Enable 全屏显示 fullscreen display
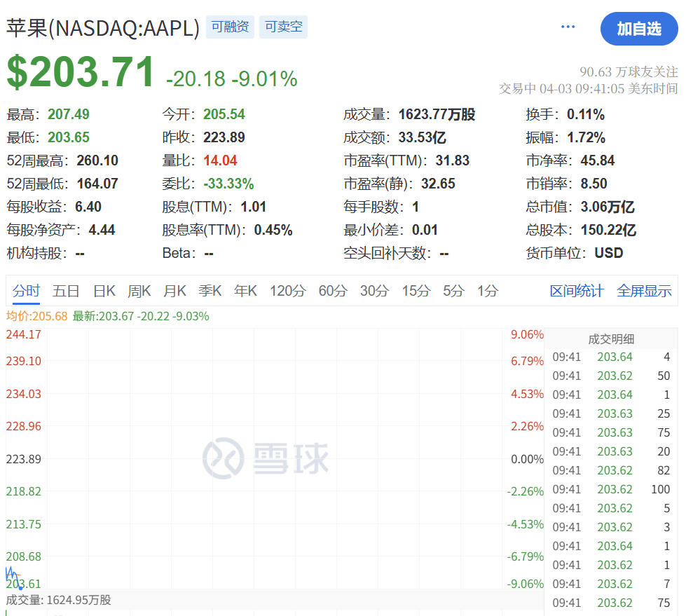This screenshot has width=686, height=616. point(644,290)
